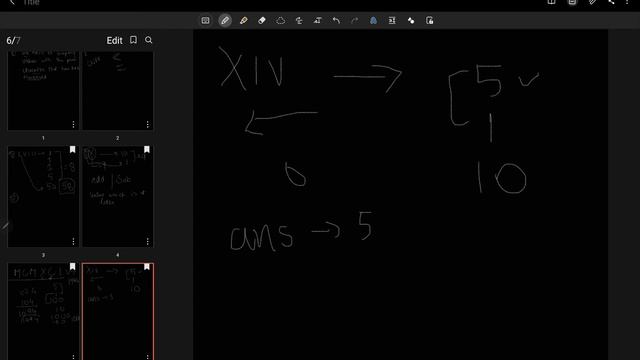
Task: Filter bookmarked pages in the sorter header
Action: (x=133, y=40)
